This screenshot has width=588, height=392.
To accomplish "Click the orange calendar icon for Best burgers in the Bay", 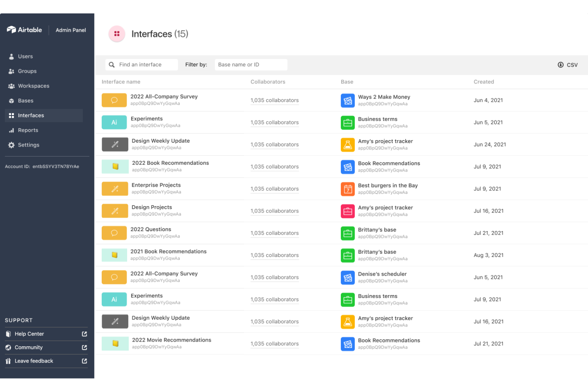I will click(348, 189).
